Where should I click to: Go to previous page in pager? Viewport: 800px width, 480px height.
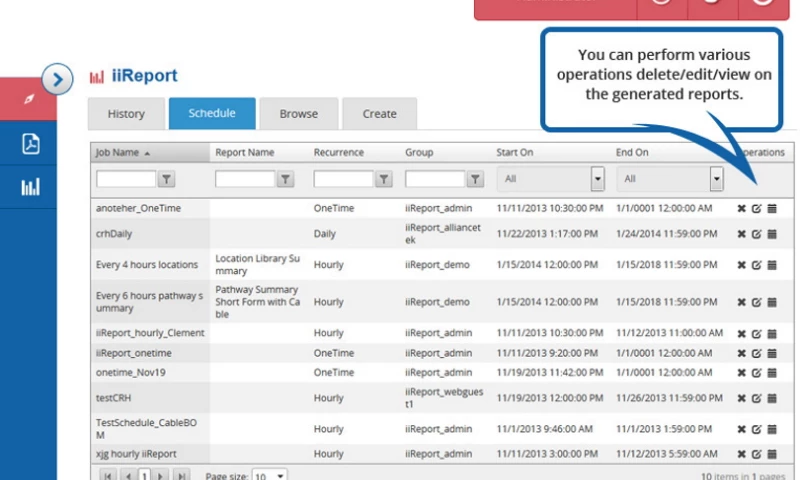tap(128, 475)
